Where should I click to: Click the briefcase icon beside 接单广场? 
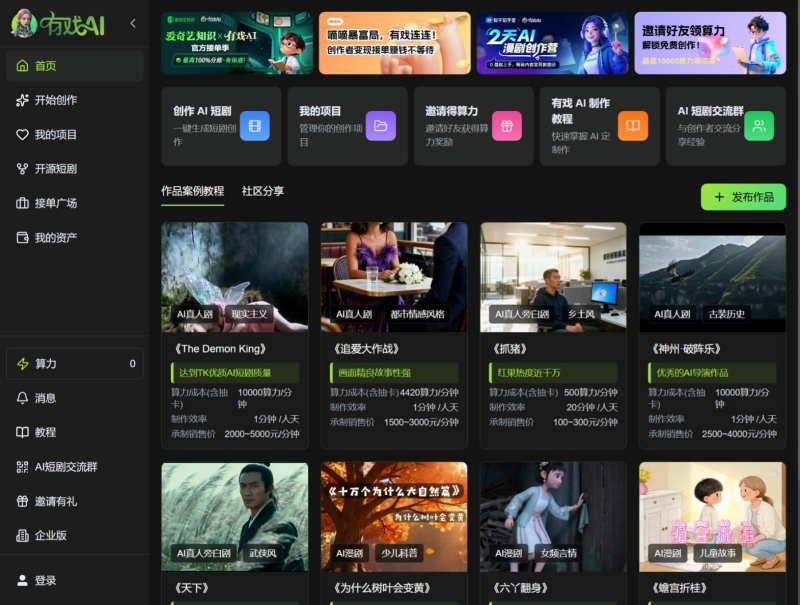(x=22, y=203)
